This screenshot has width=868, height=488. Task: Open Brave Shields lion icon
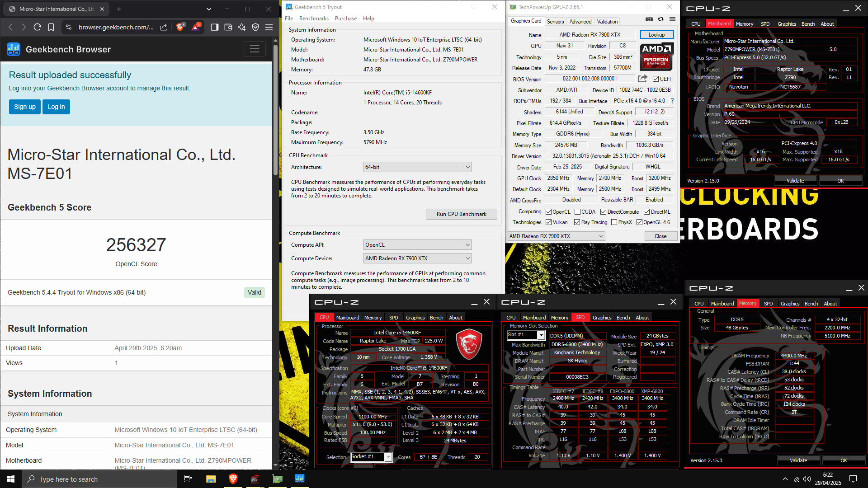coord(180,27)
